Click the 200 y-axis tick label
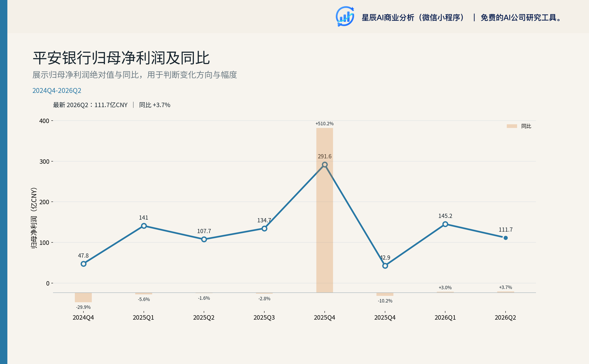 (x=44, y=202)
